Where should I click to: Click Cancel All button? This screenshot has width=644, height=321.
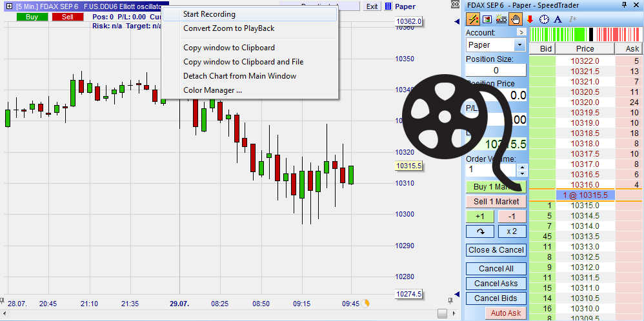pos(496,269)
